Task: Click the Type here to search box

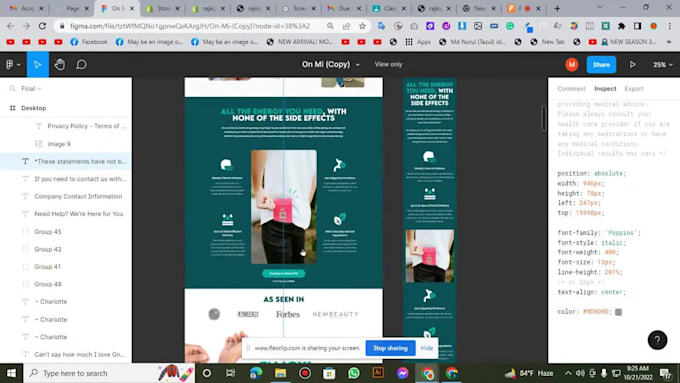Action: pos(109,373)
